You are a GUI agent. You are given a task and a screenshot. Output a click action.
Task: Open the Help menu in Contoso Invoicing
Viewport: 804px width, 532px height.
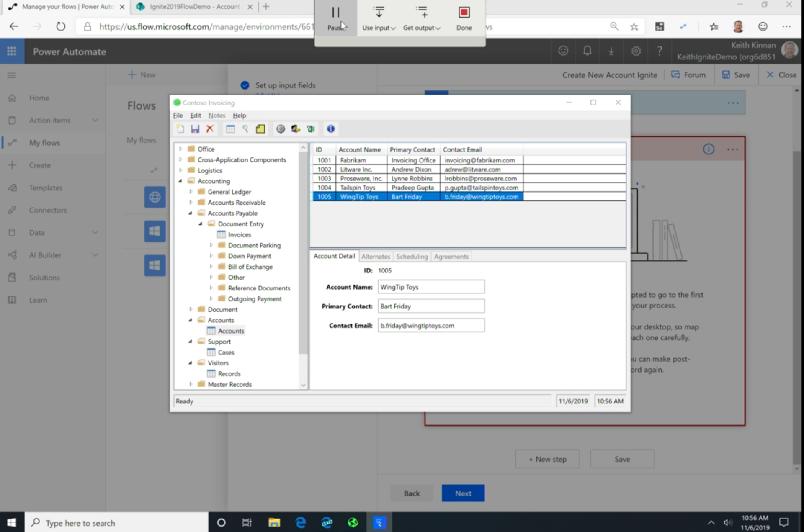[240, 116]
